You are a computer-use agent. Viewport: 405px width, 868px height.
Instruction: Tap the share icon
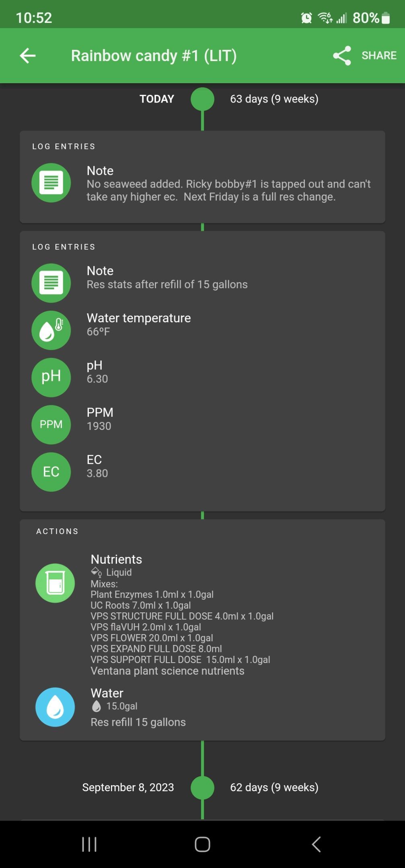pos(342,55)
